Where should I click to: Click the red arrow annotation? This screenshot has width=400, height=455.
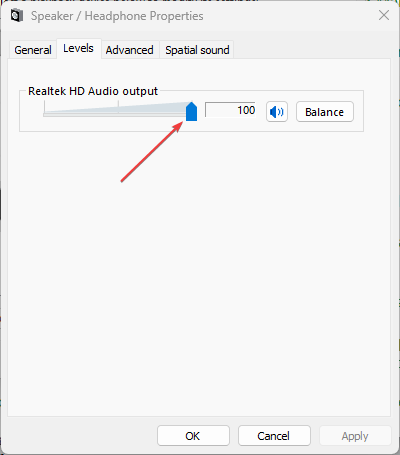[152, 152]
